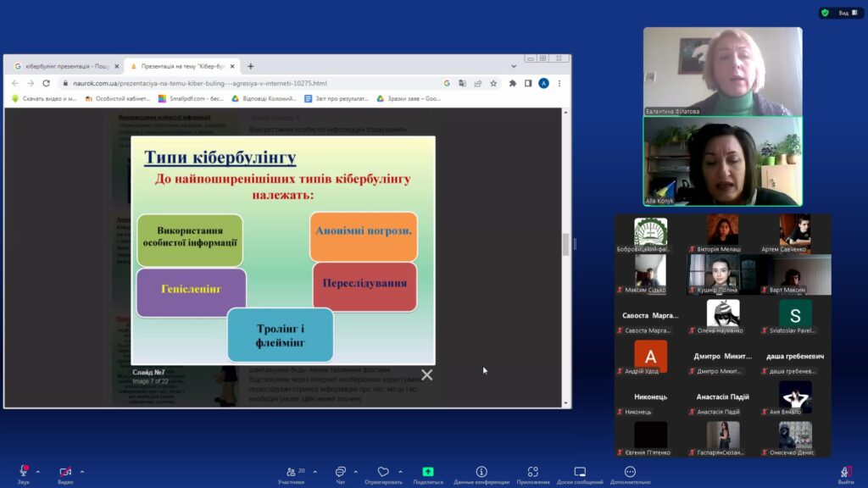Image resolution: width=868 pixels, height=488 pixels.
Task: Select Alla Konyk video tile
Action: click(x=722, y=161)
